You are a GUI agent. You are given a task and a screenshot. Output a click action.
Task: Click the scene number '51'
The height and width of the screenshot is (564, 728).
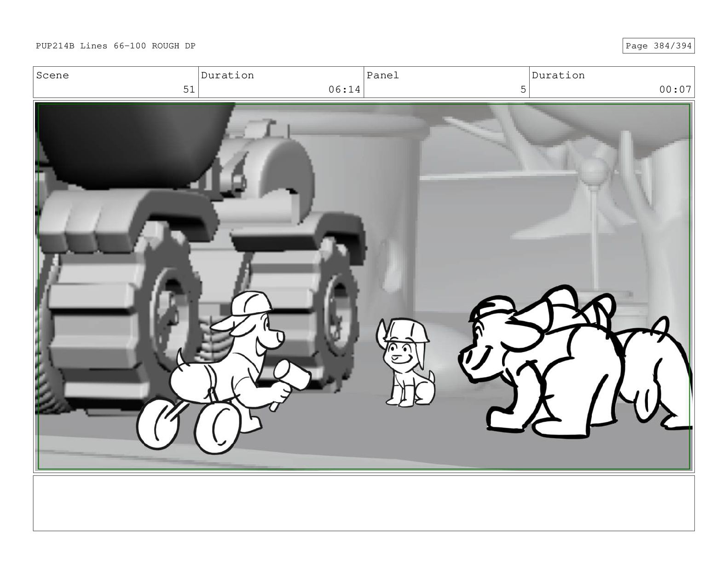(189, 89)
